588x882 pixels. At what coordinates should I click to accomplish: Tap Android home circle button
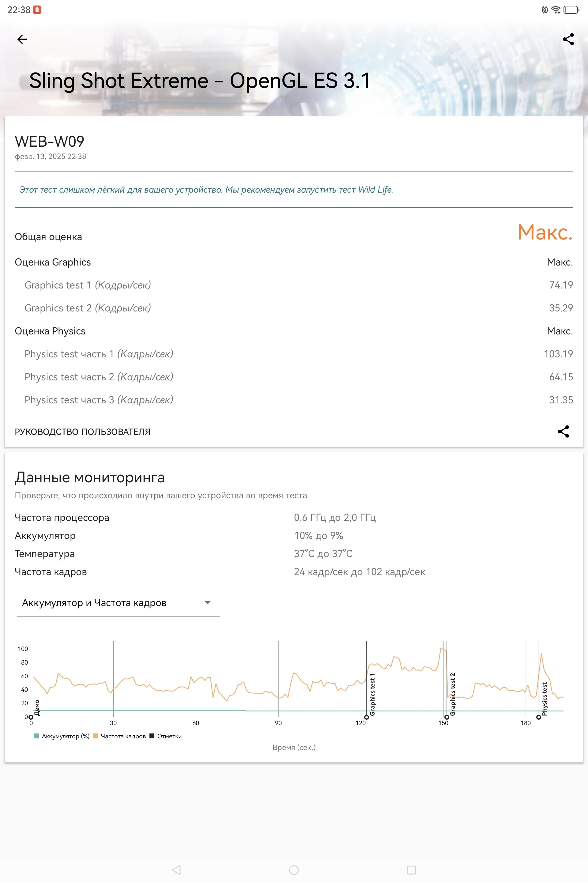pyautogui.click(x=294, y=870)
